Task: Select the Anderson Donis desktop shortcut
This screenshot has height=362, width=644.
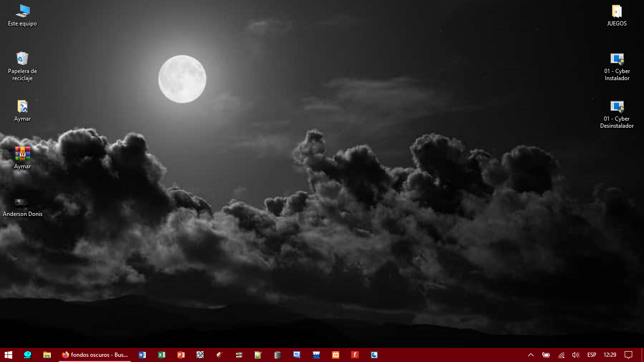Action: 22,203
